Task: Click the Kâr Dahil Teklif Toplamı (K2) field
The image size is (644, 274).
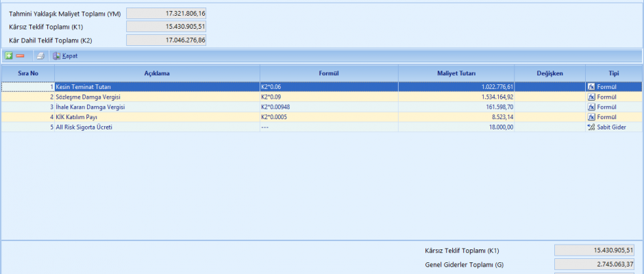Action: (166, 40)
